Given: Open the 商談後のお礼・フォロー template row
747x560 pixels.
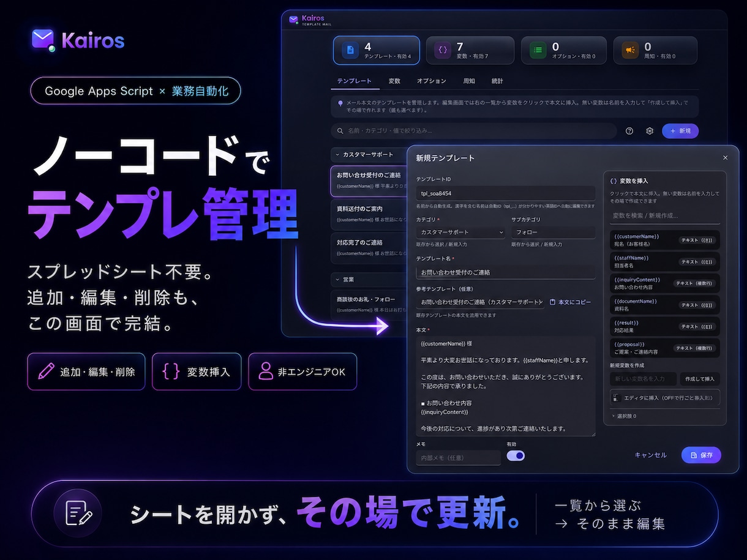Looking at the screenshot, I should tap(369, 305).
